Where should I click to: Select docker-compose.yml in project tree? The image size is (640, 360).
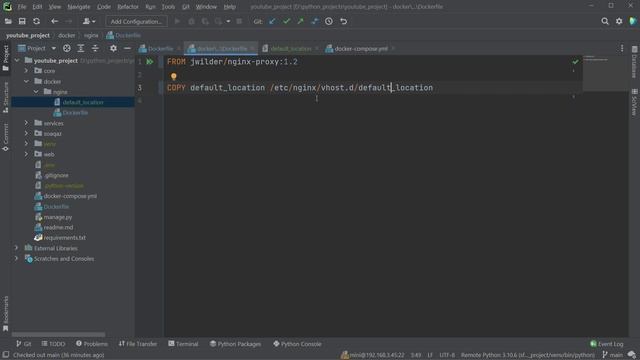70,196
